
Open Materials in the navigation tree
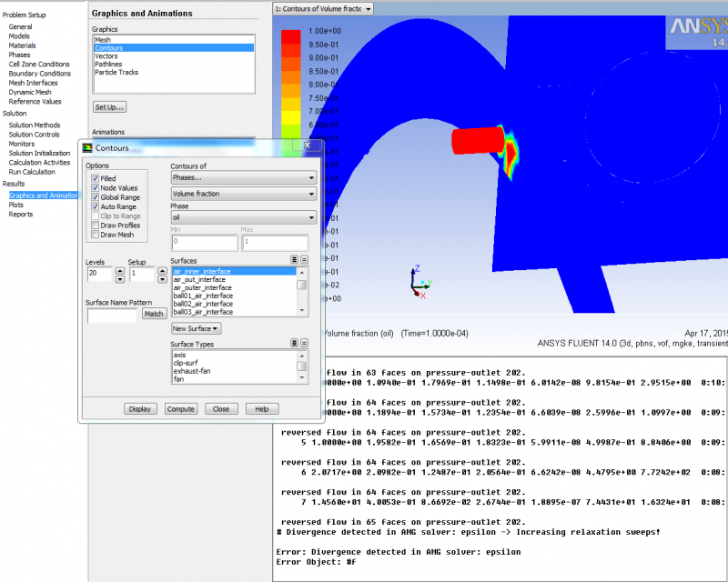point(22,45)
